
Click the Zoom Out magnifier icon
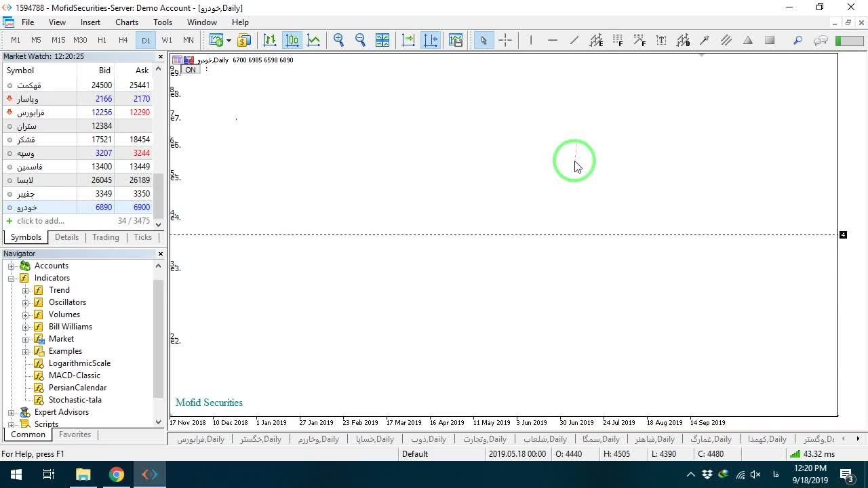pos(361,41)
